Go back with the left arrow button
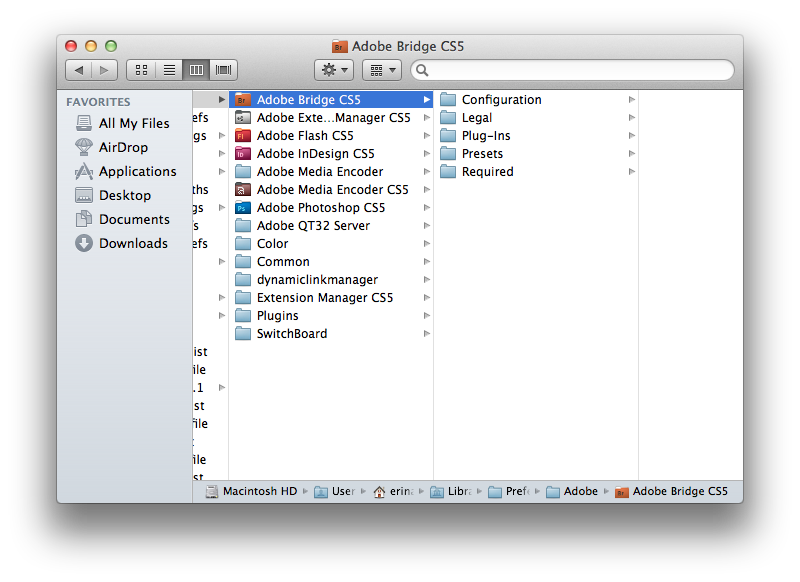The height and width of the screenshot is (582, 800). click(79, 70)
